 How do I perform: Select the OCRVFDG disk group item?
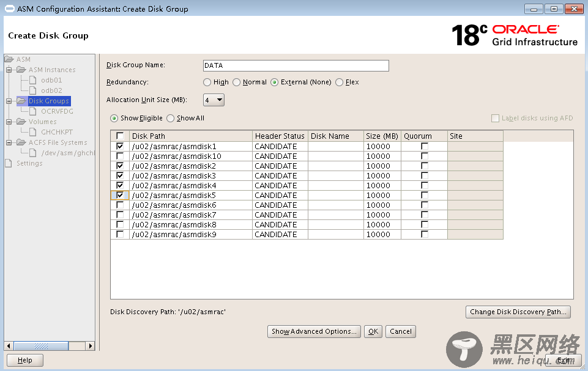pyautogui.click(x=57, y=111)
